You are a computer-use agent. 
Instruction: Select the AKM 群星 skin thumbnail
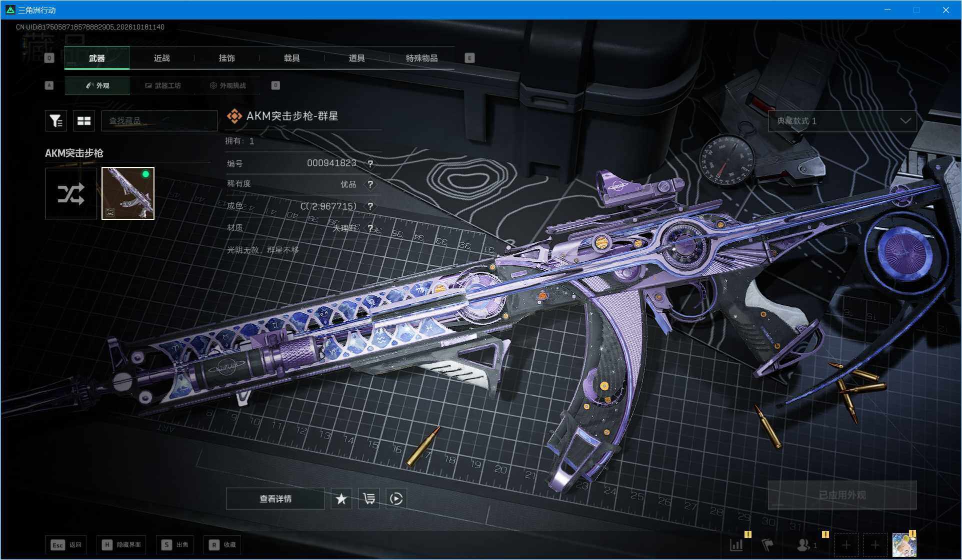click(x=128, y=193)
